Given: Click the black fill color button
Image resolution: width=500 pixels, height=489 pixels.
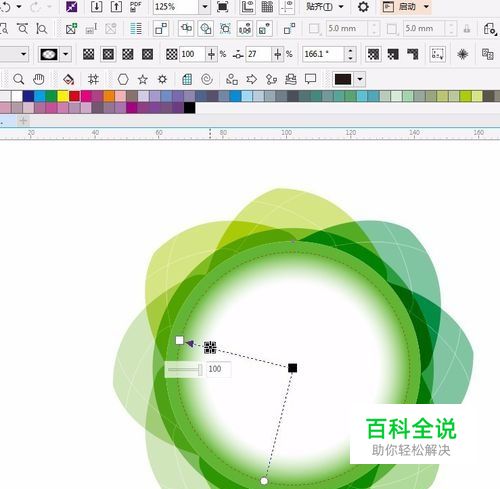Looking at the screenshot, I should (343, 79).
